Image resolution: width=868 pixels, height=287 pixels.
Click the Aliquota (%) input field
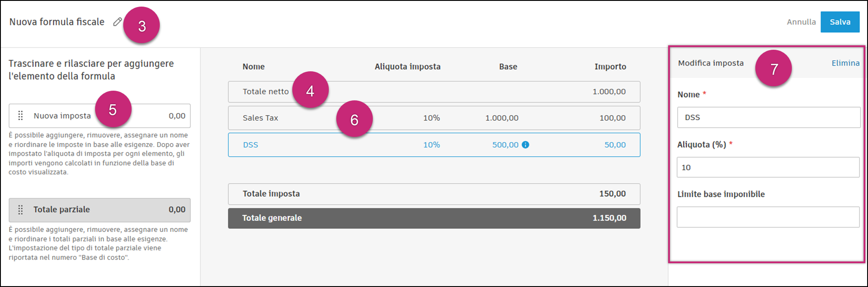[x=768, y=167]
